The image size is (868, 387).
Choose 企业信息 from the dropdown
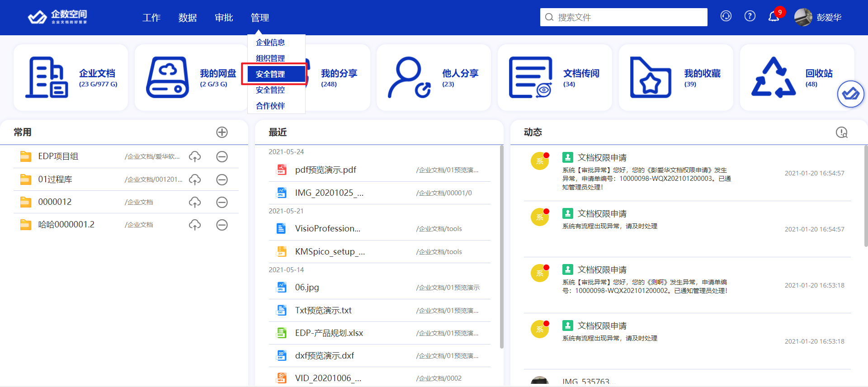coord(276,42)
